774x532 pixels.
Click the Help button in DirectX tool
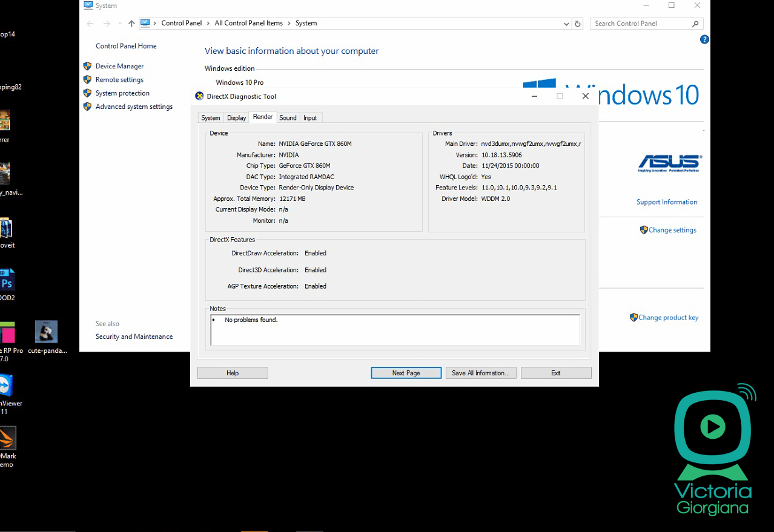click(233, 373)
